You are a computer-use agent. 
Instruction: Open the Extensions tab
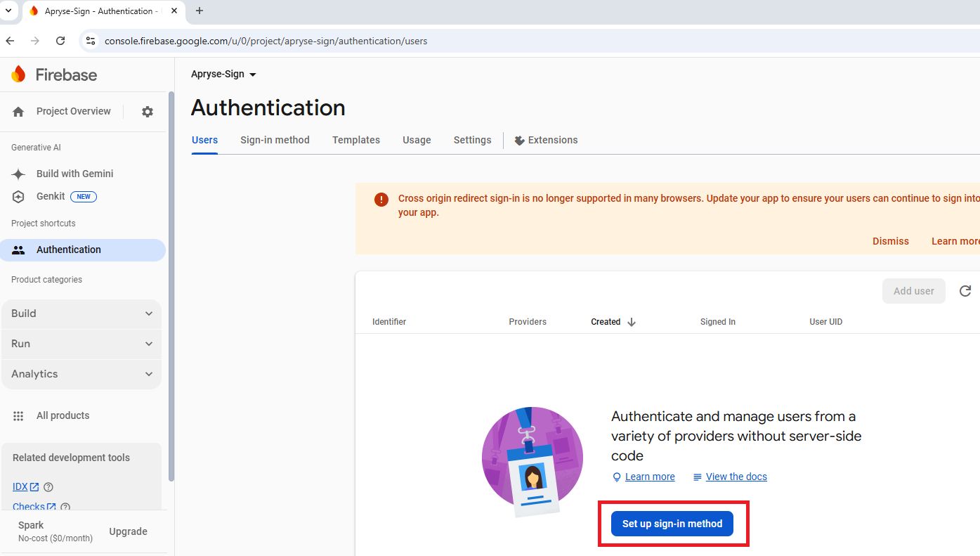coord(546,140)
